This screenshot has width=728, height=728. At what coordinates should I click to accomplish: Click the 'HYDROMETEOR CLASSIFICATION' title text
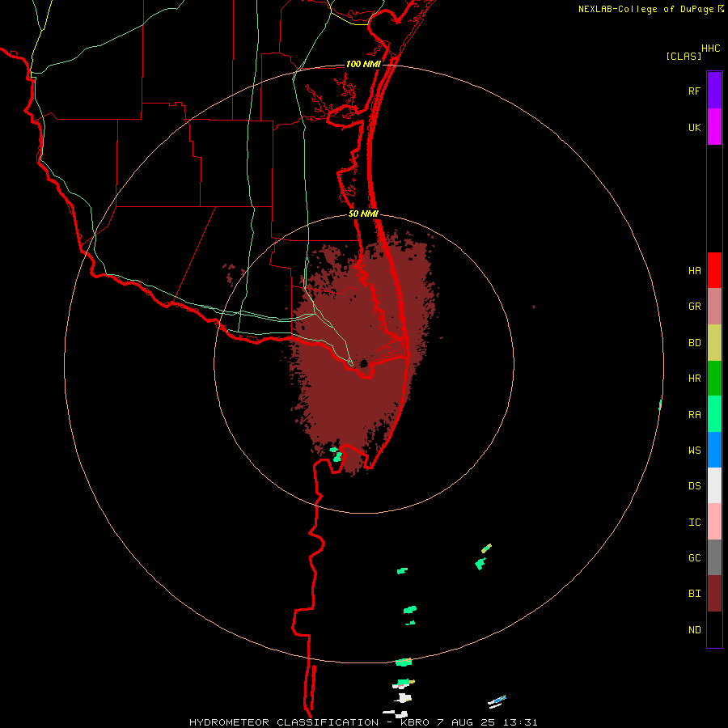coord(284,722)
